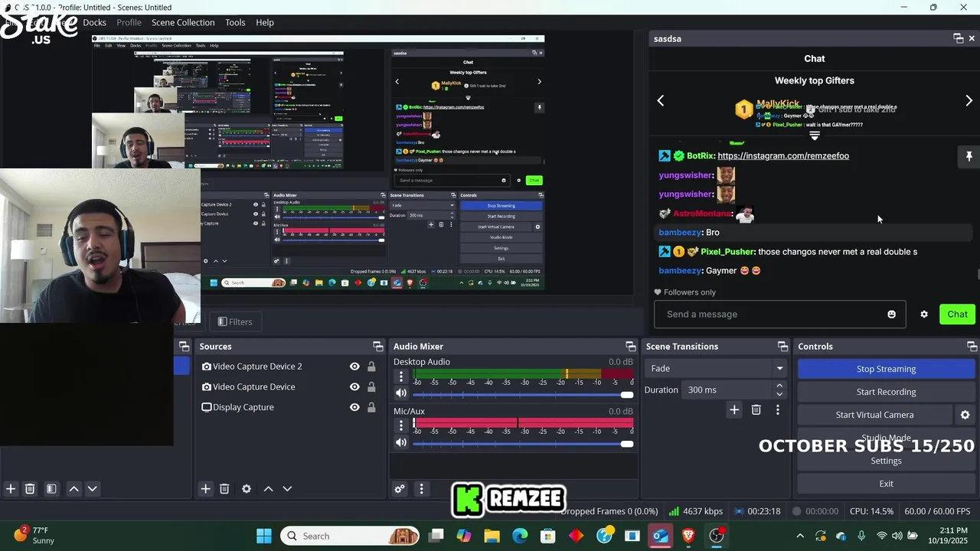Add a new source with plus icon
Image resolution: width=980 pixels, height=551 pixels.
pyautogui.click(x=205, y=489)
